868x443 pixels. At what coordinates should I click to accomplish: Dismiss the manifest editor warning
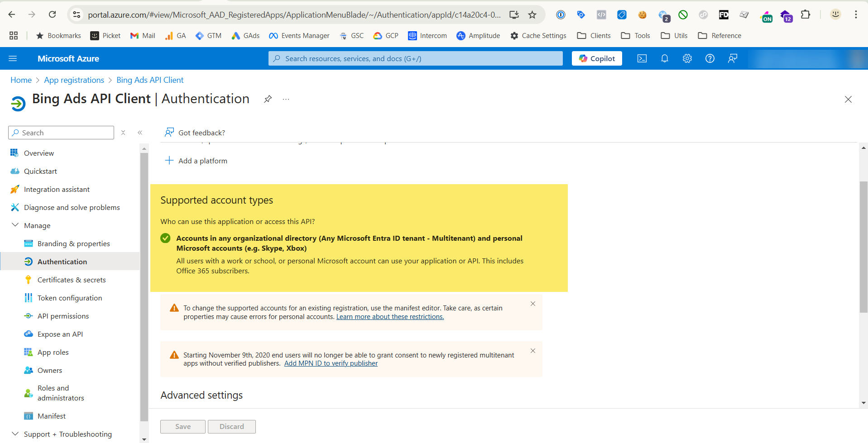(533, 304)
